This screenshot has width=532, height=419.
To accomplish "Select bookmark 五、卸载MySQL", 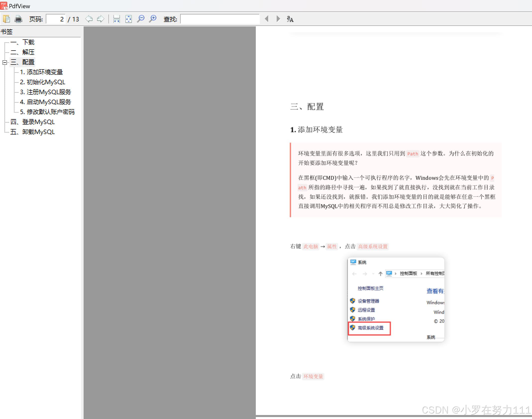I will point(32,132).
